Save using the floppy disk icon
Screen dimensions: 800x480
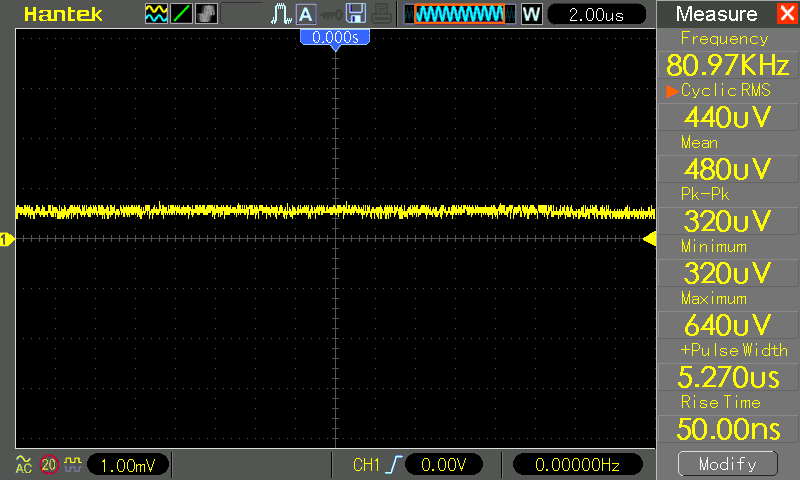tap(356, 14)
